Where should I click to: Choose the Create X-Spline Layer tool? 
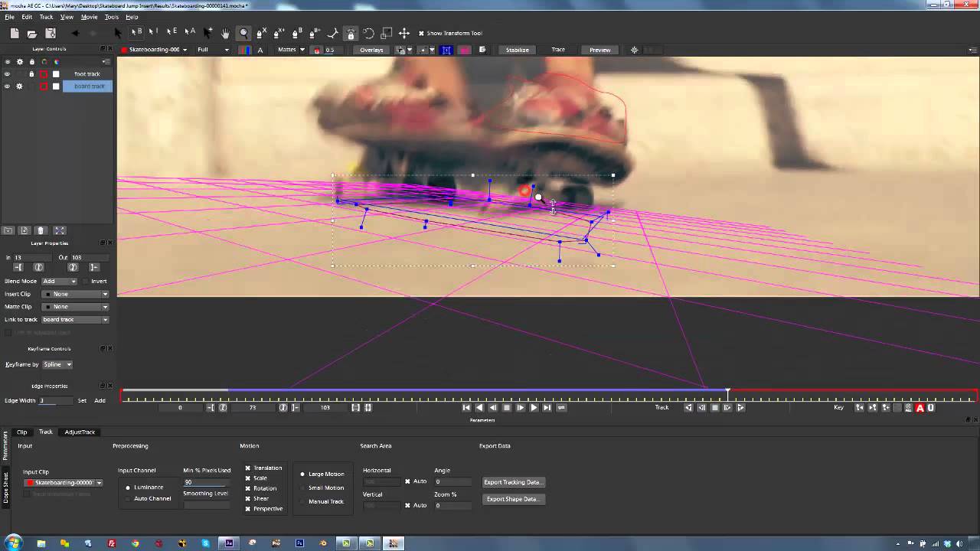(x=261, y=33)
